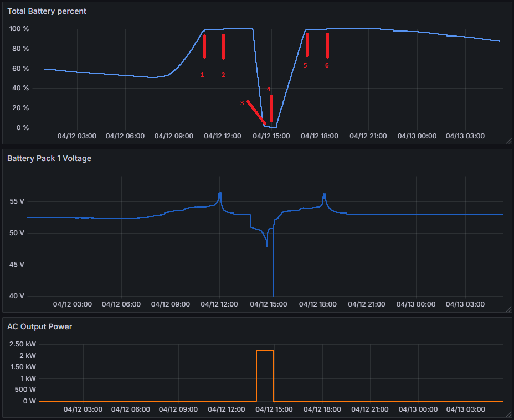Click 04/12 18:00 tick in Battery Pack 1 Voltage
Screen dimensions: 514x420
(x=317, y=304)
